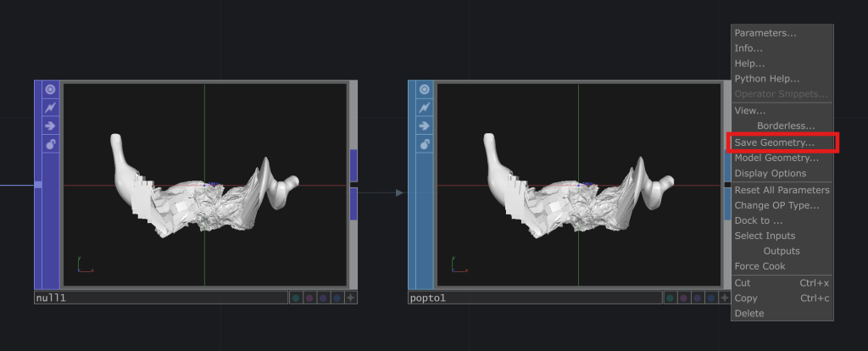Viewport: 868px width, 351px height.
Task: Toggle the blue flag on null1
Action: point(337,298)
